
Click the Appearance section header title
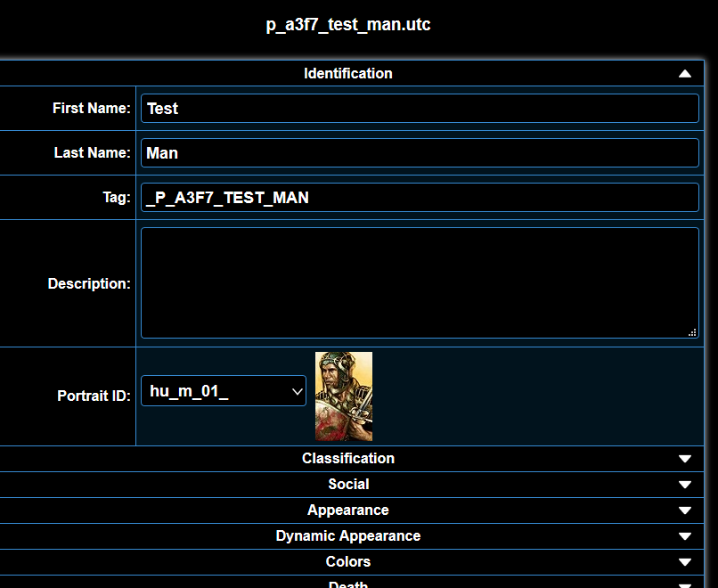[348, 510]
